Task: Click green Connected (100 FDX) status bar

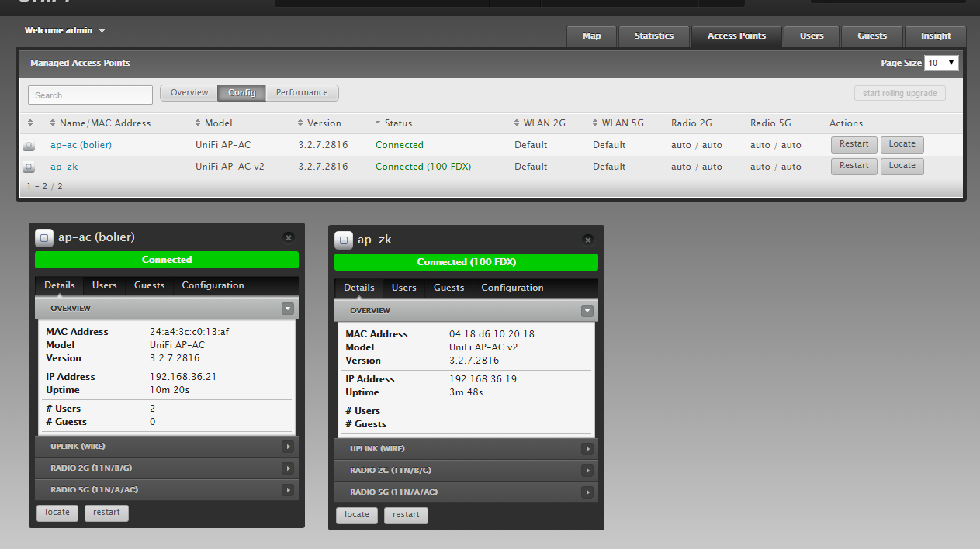Action: click(466, 262)
